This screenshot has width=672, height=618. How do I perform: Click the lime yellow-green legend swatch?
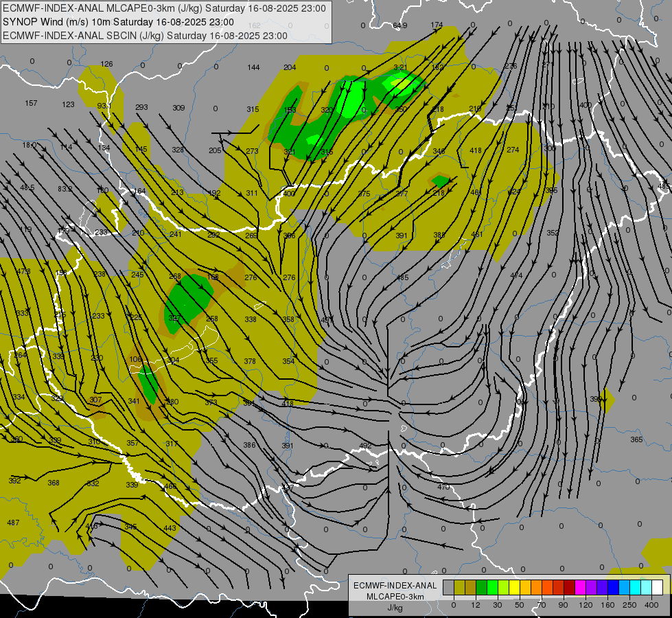click(504, 588)
